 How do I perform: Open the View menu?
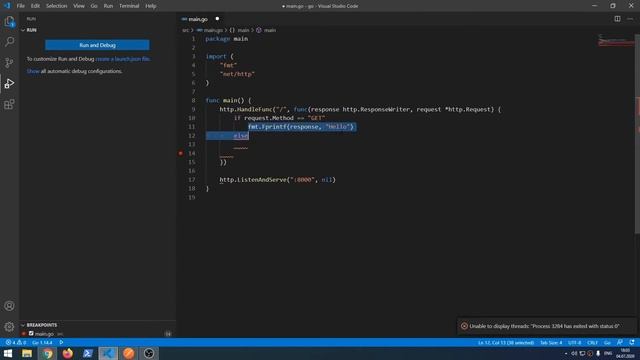pos(79,6)
